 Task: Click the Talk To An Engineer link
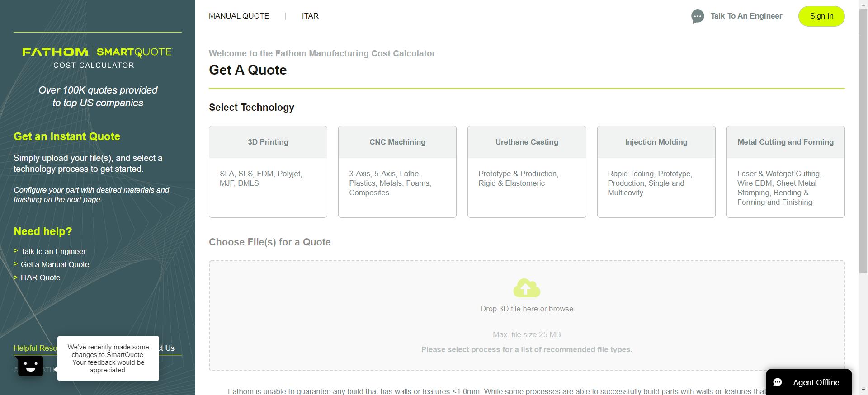pos(746,16)
